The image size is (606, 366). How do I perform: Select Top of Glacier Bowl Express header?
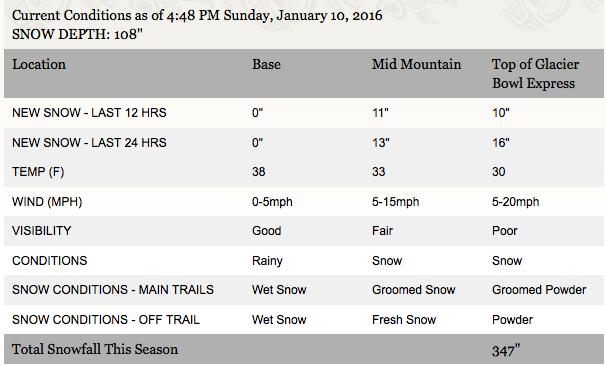coord(535,74)
